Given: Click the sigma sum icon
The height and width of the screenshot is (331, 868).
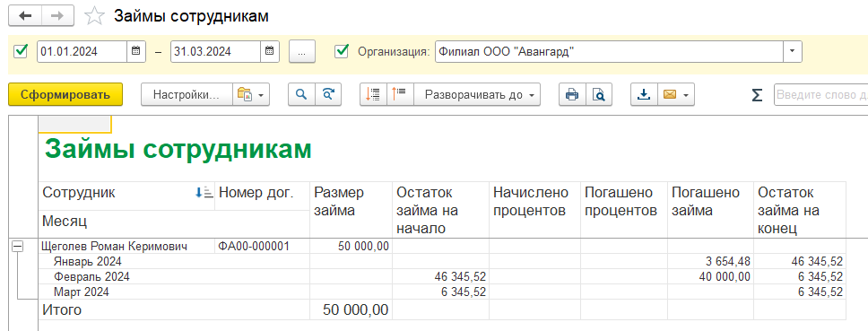Looking at the screenshot, I should coord(757,95).
